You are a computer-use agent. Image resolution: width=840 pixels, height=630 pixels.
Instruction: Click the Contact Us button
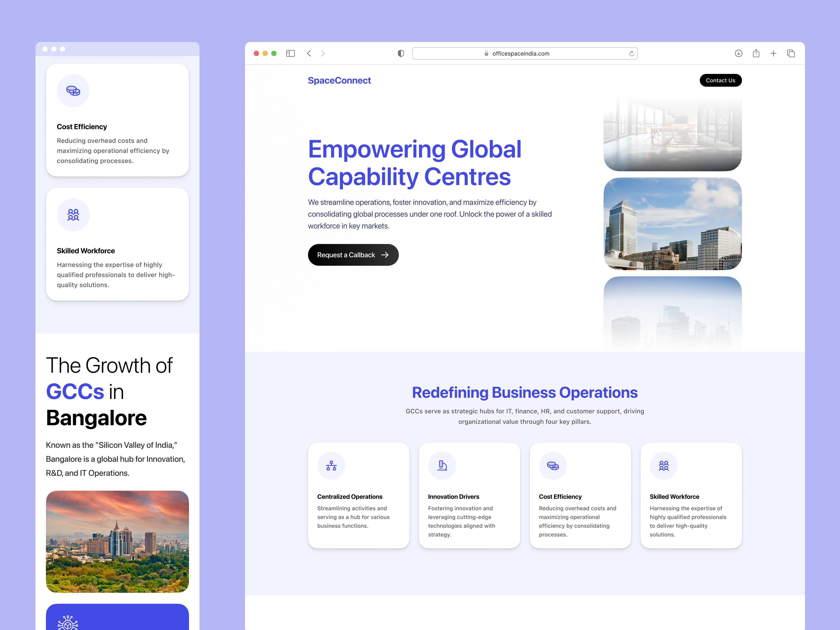pos(720,80)
